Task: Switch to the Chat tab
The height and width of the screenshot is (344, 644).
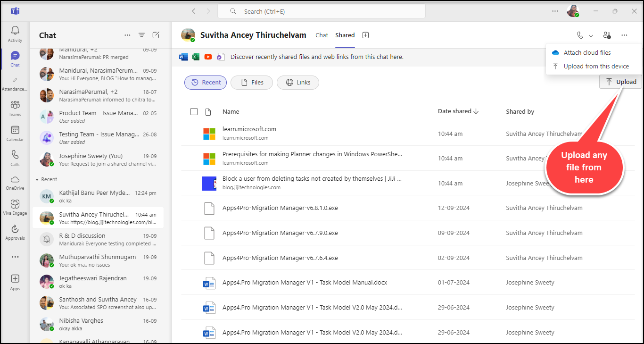Action: tap(322, 35)
